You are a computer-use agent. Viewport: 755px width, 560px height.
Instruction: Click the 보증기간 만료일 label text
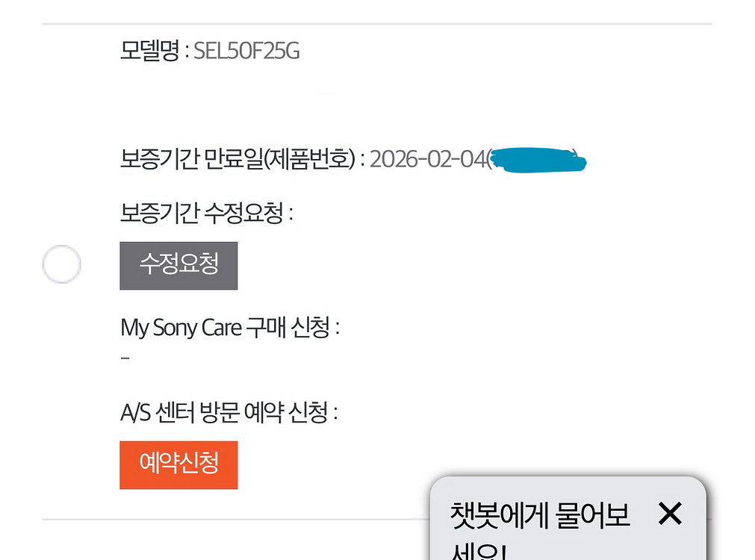click(191, 159)
